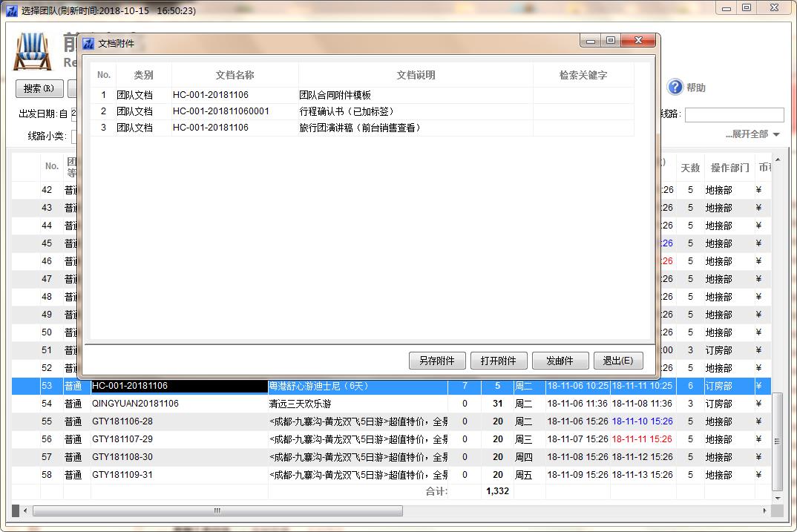This screenshot has height=532, width=797.
Task: Click the horizontal scrollbar right arrow
Action: pos(765,511)
